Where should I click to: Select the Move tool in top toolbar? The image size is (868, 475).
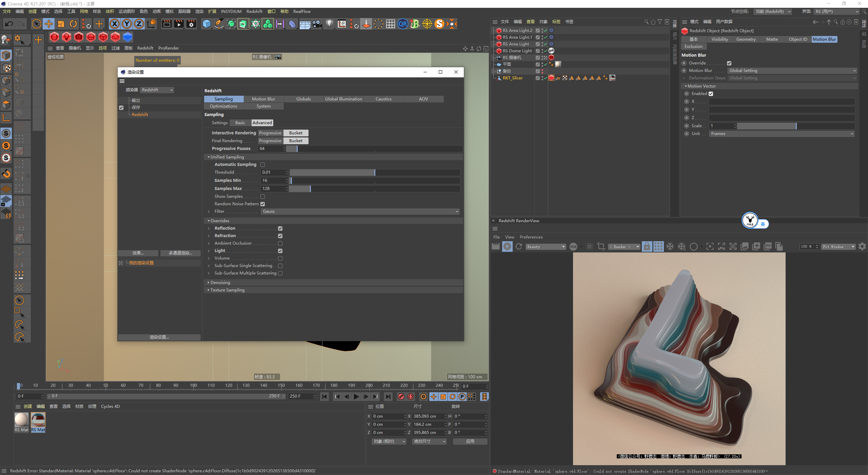click(x=49, y=24)
